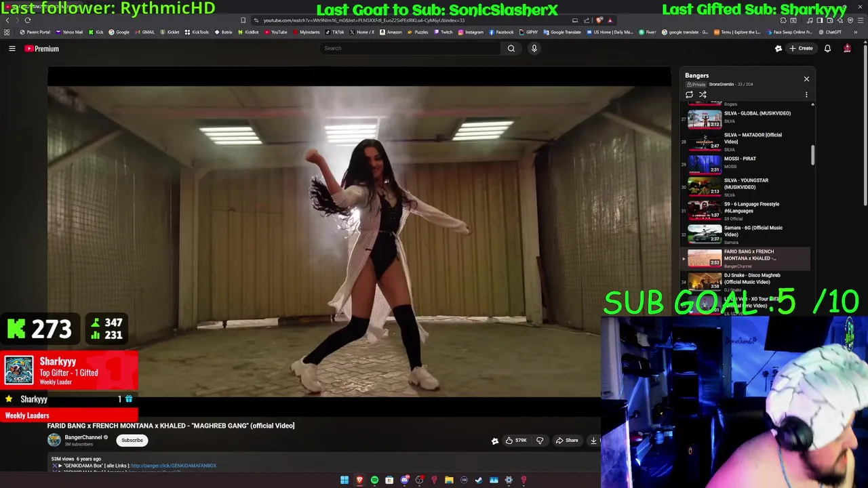Image resolution: width=868 pixels, height=488 pixels.
Task: Open Bangers playlist three-dot options menu
Action: tap(806, 95)
